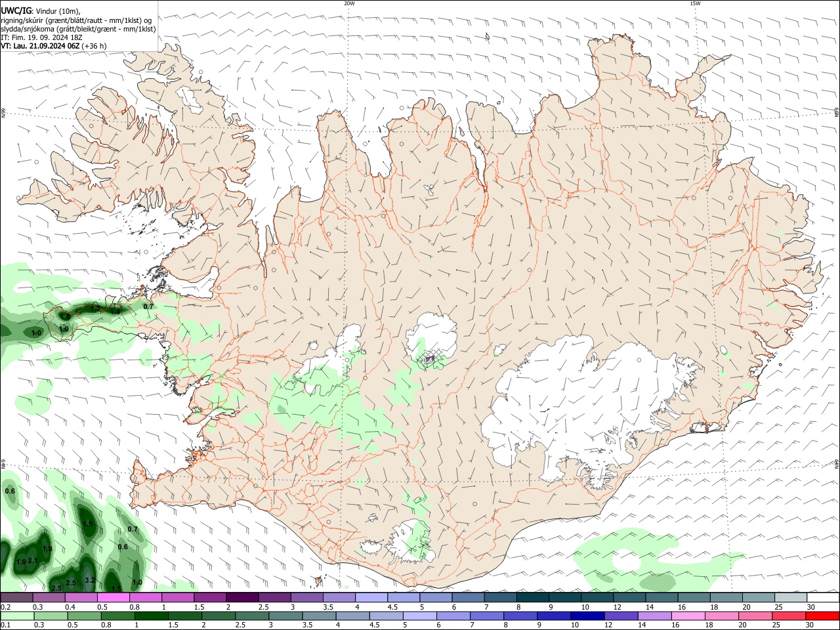Click top-row legend swatch between 0.5 and 0.8
The width and height of the screenshot is (840, 630).
tap(113, 598)
